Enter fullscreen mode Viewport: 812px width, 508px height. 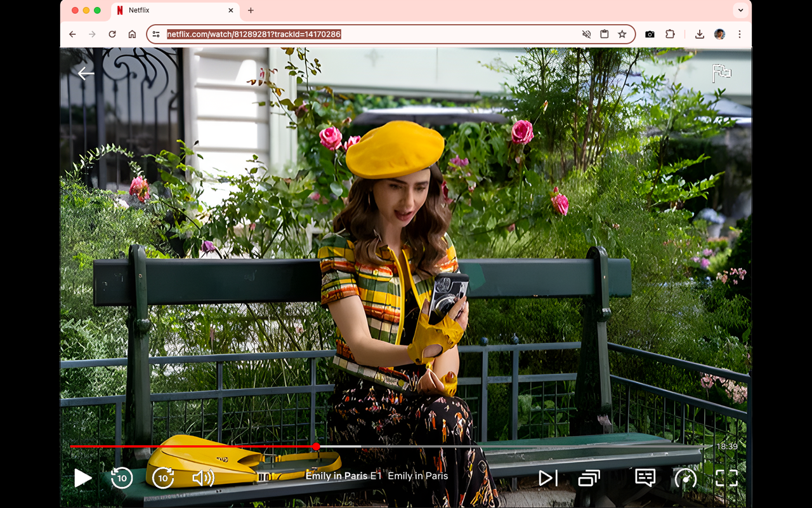[726, 478]
